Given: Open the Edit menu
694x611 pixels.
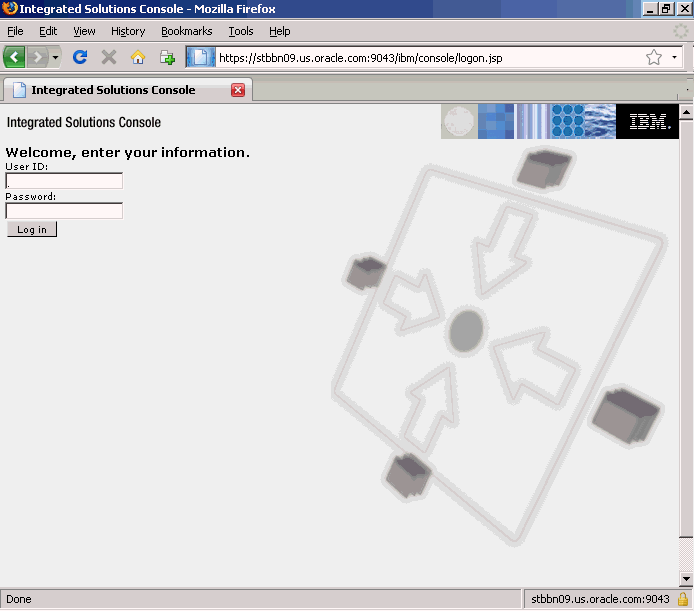Looking at the screenshot, I should coord(48,31).
